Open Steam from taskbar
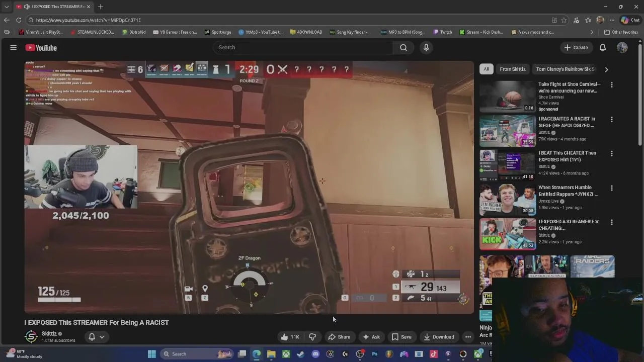This screenshot has height=362, width=644. 300,354
